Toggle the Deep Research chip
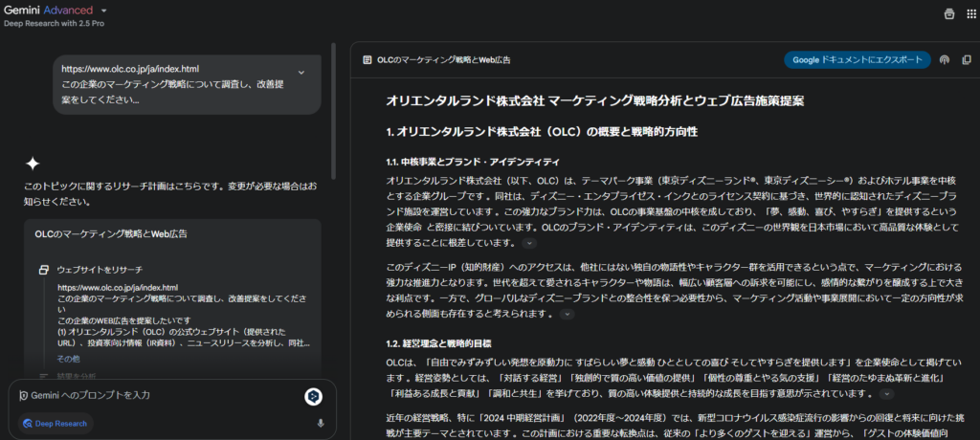 55,423
